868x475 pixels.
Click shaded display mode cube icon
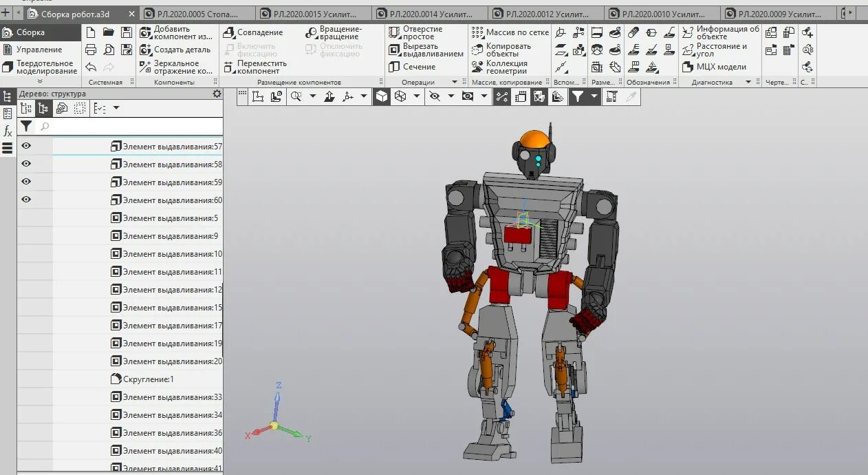pos(382,97)
